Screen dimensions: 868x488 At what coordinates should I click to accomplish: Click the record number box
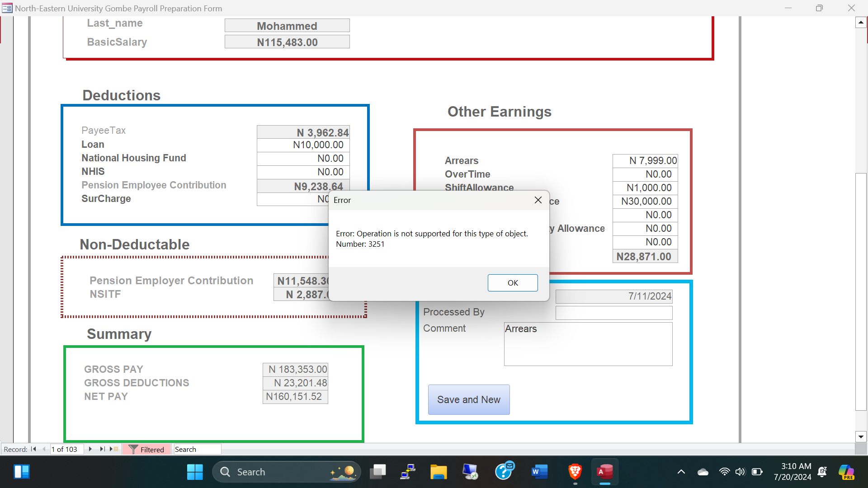pos(66,449)
